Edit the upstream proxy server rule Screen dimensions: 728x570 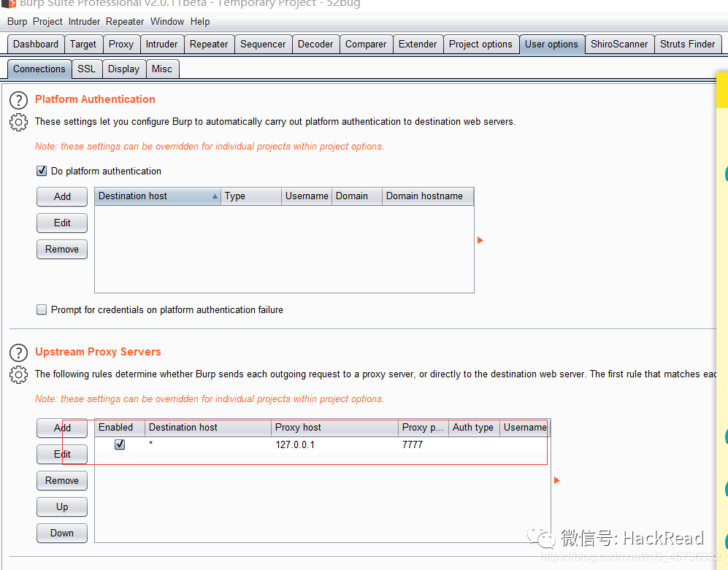click(62, 454)
